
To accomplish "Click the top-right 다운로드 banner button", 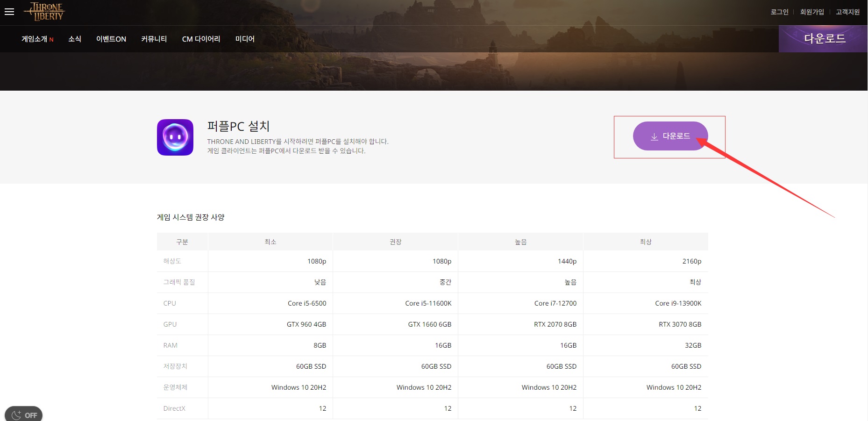I will pyautogui.click(x=823, y=39).
